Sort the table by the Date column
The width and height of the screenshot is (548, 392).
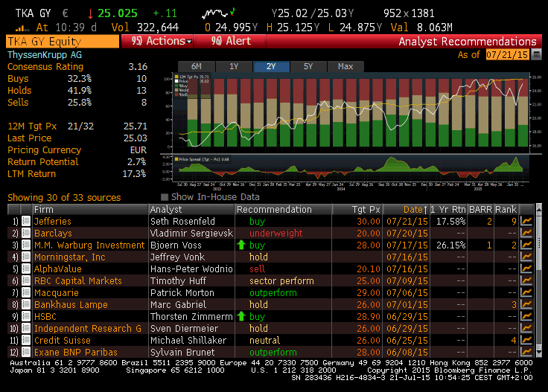[x=406, y=210]
